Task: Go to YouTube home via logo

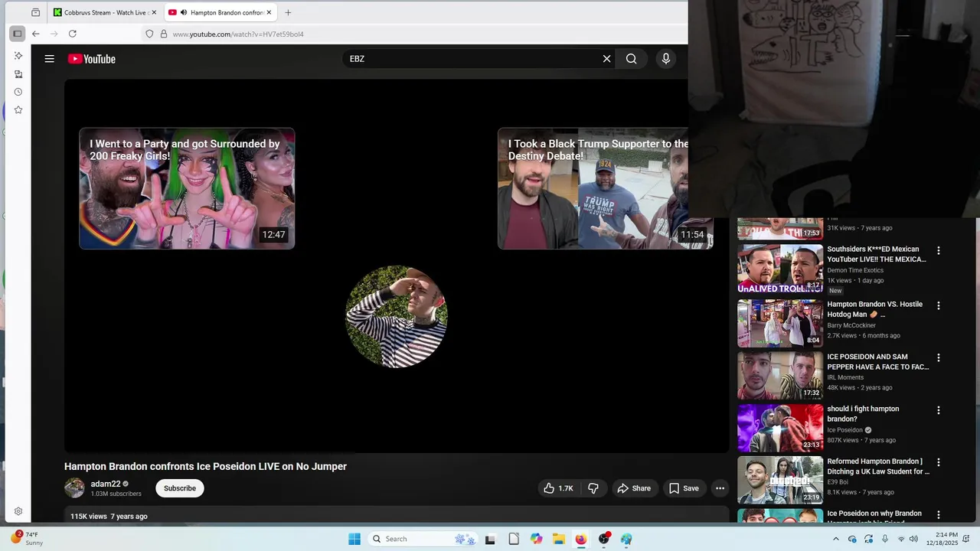Action: pos(91,59)
